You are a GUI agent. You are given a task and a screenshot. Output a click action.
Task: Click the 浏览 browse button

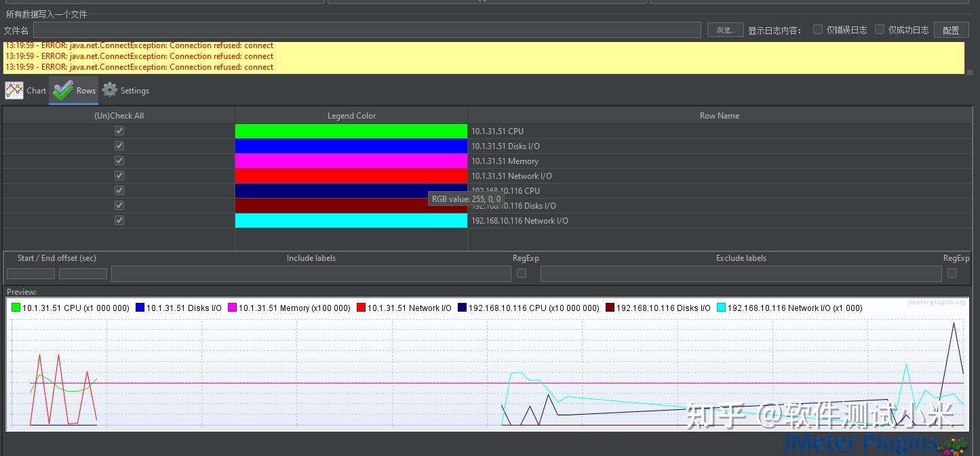point(726,30)
